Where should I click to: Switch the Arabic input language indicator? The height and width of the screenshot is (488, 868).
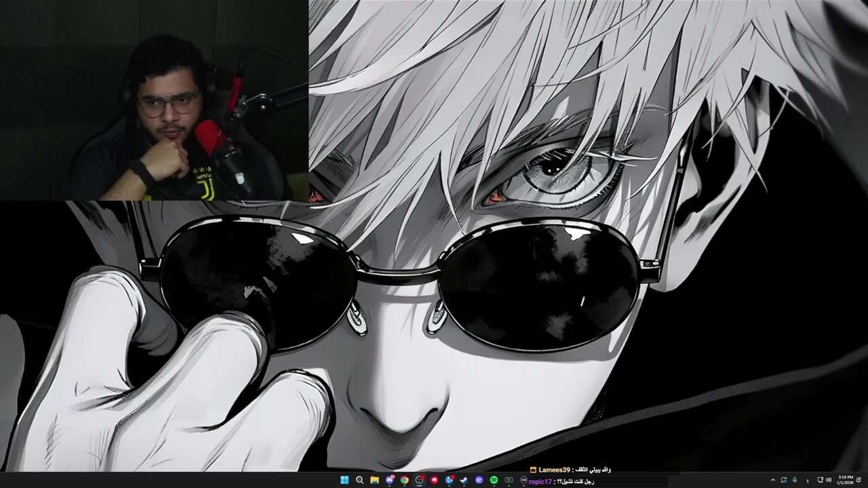pos(808,481)
